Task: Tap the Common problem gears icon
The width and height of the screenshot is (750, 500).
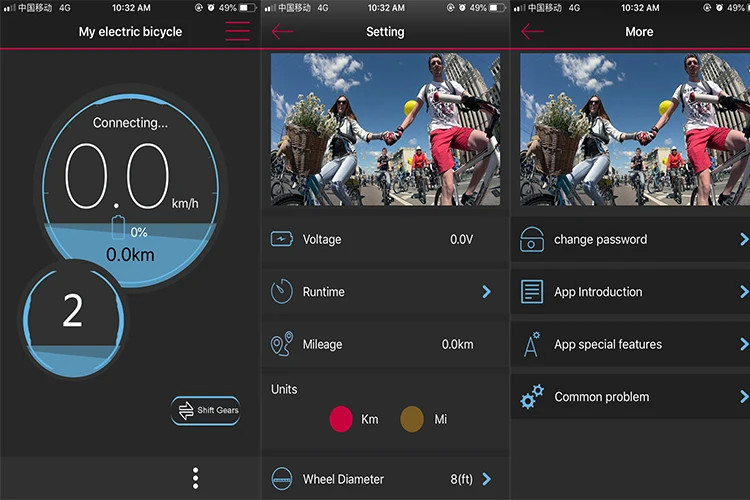Action: (x=532, y=397)
